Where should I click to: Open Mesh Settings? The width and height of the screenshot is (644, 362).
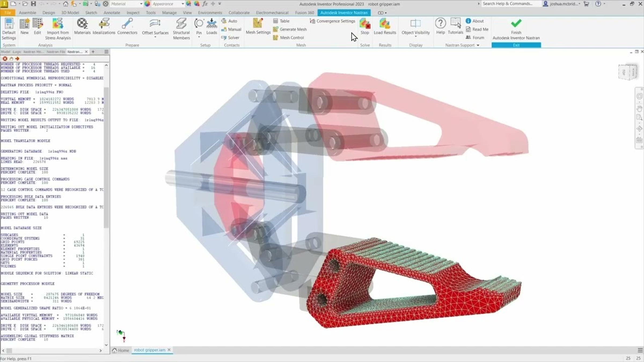point(258,27)
